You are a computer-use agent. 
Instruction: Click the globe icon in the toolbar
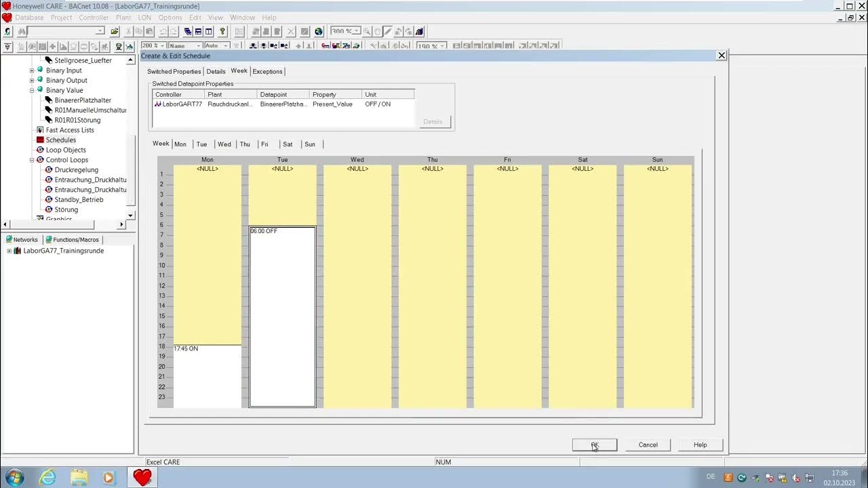pos(319,31)
